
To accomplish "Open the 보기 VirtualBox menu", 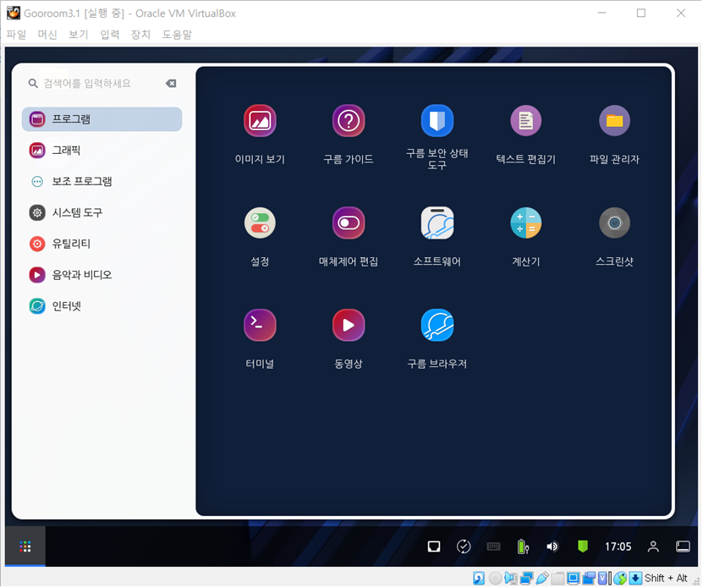I will click(x=79, y=35).
